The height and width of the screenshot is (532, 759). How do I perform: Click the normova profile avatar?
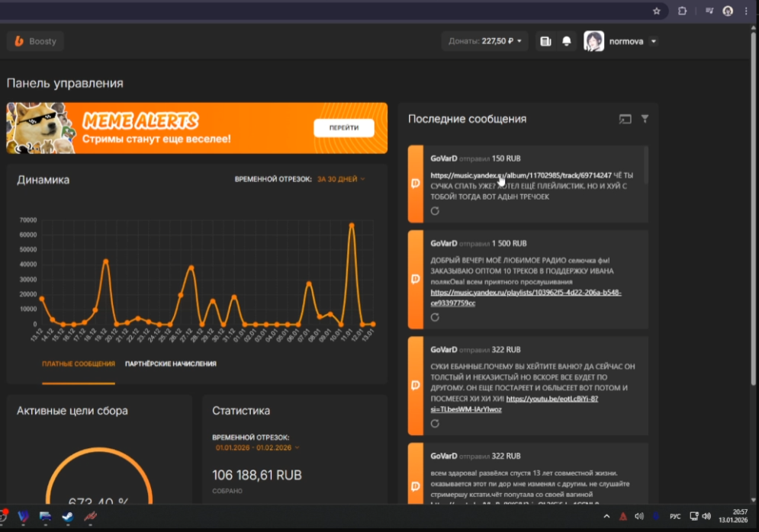click(593, 41)
